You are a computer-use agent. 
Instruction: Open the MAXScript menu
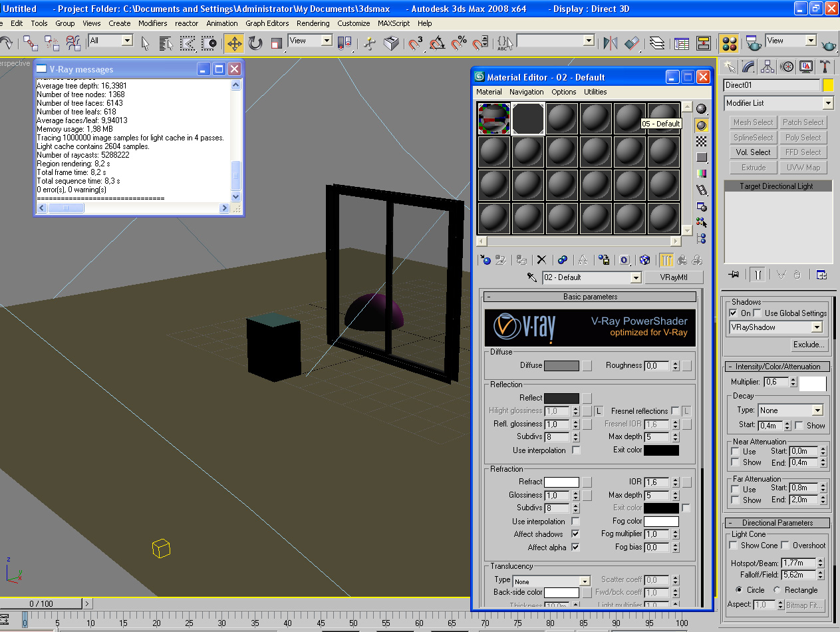tap(394, 23)
